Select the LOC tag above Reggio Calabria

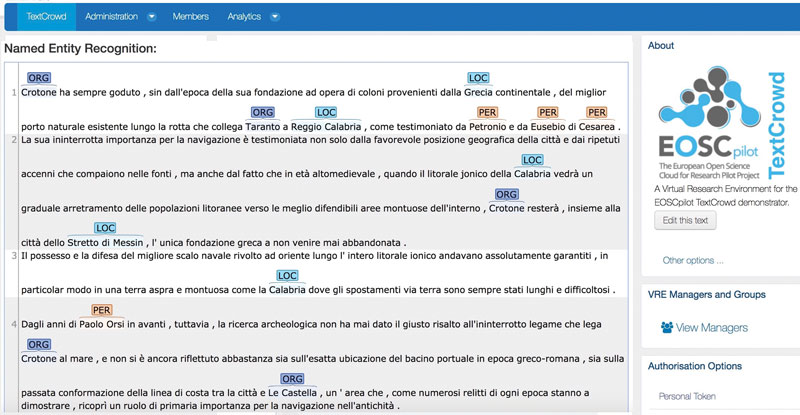[326, 112]
